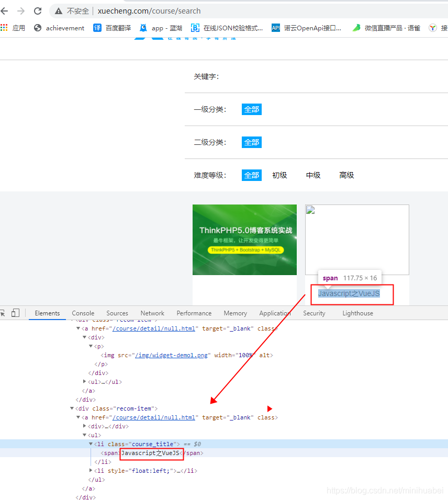The image size is (448, 500).
Task: Click the not-secure warning triangle icon
Action: click(x=59, y=11)
